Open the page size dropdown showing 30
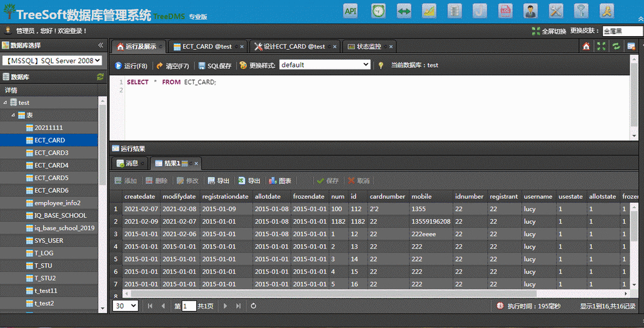Viewport: 644px width, 328px height. [125, 306]
